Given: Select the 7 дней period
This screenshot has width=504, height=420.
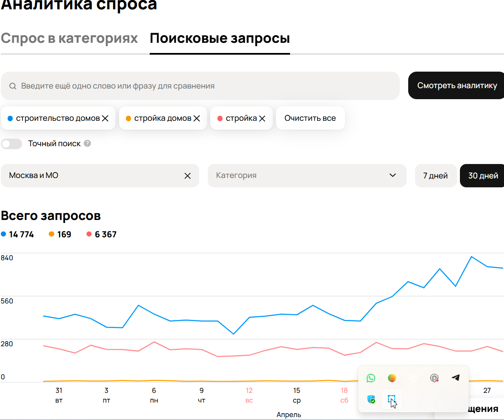Looking at the screenshot, I should [x=435, y=175].
